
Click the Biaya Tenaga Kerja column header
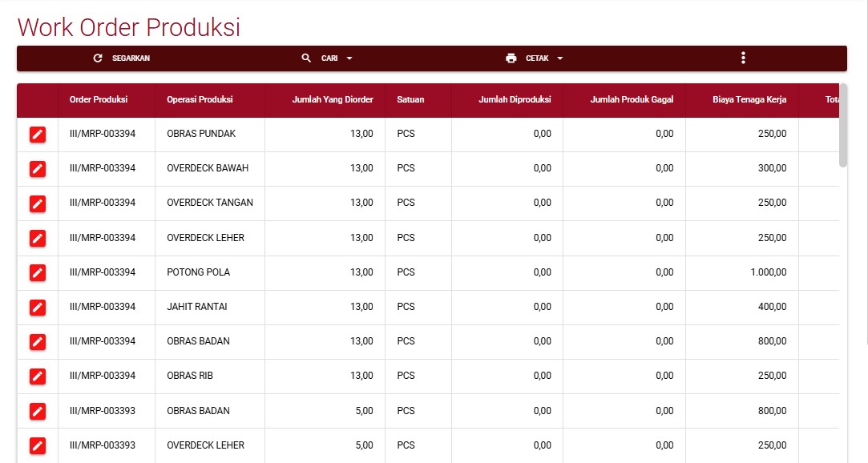point(749,100)
